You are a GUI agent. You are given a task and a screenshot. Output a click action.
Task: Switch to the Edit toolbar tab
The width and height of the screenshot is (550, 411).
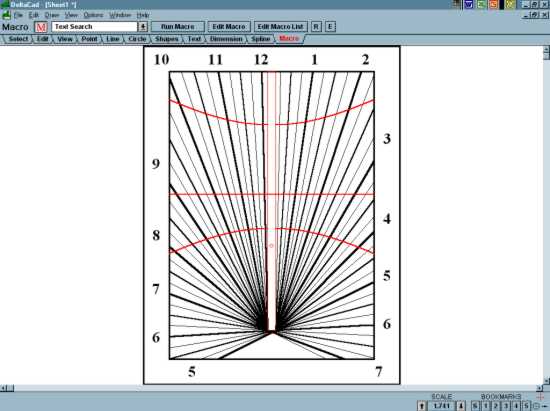(x=43, y=39)
